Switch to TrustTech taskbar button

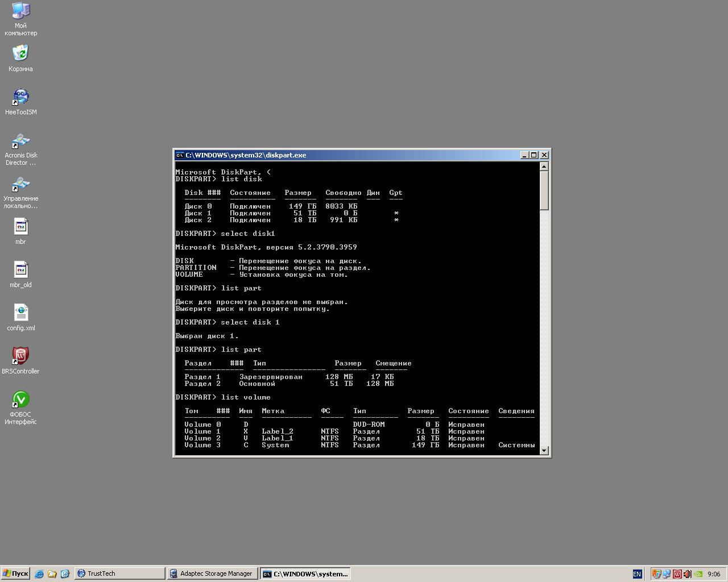119,574
